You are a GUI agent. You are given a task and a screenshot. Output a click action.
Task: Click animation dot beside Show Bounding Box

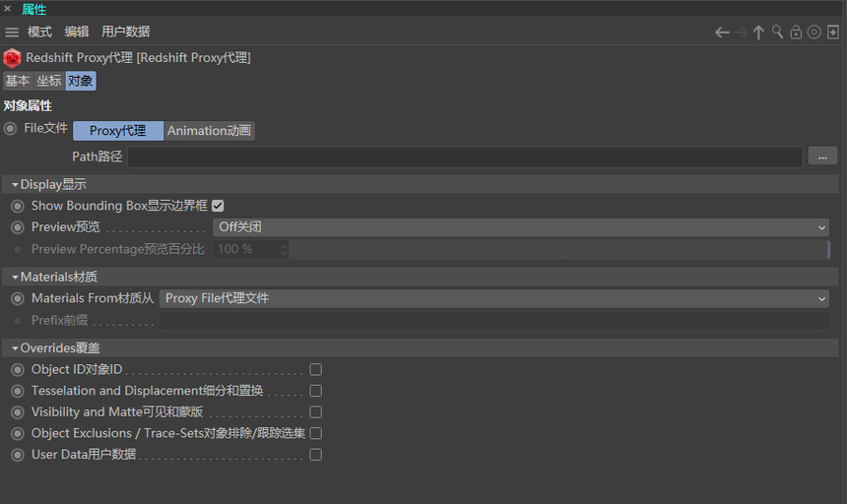coord(18,206)
